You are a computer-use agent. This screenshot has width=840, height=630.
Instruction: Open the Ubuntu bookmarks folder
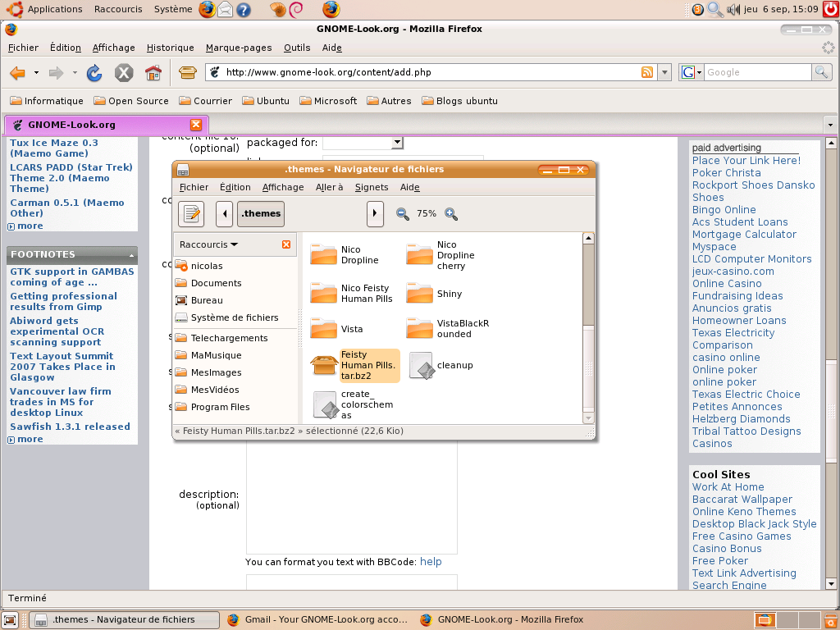(x=266, y=101)
